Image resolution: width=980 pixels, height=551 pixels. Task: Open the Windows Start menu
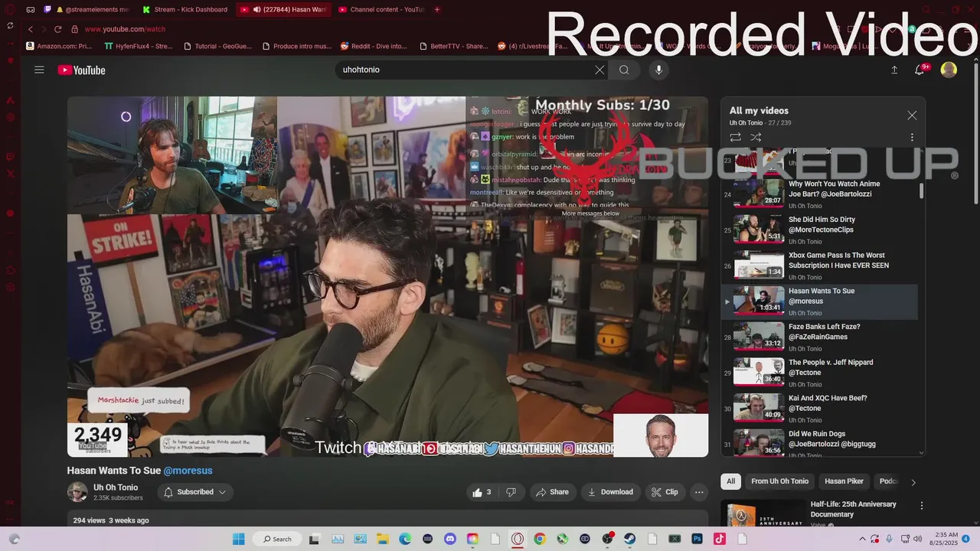tap(237, 539)
